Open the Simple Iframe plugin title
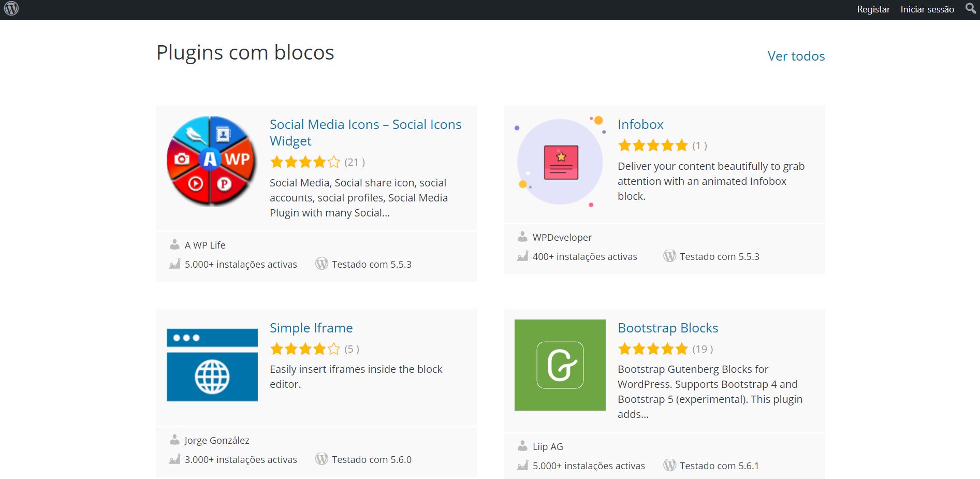980x479 pixels. [311, 328]
